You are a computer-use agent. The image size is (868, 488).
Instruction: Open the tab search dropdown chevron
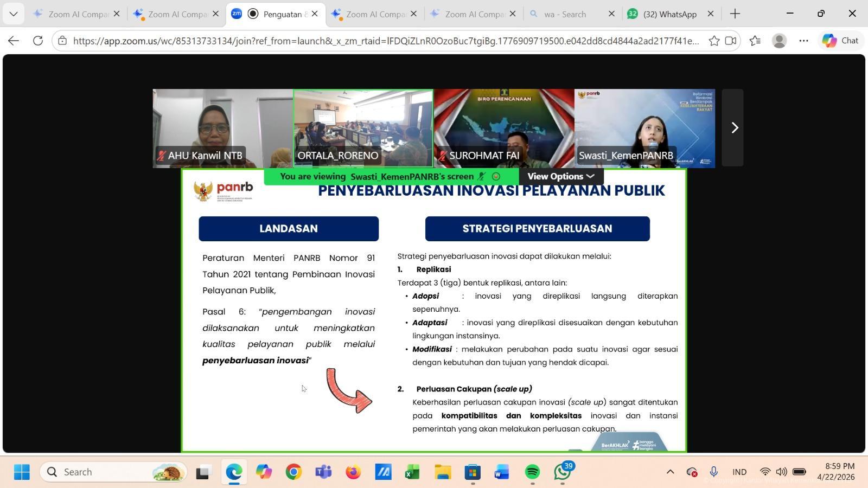pyautogui.click(x=13, y=14)
